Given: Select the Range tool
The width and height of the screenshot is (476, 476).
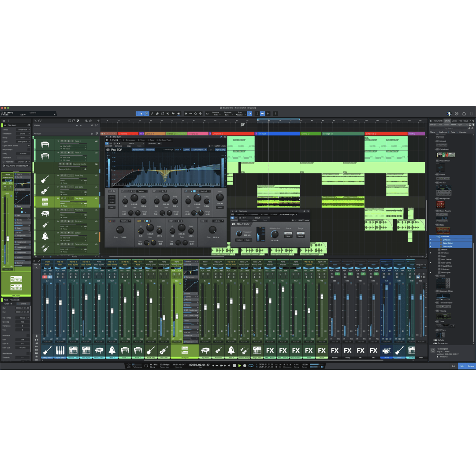Looking at the screenshot, I should pyautogui.click(x=147, y=114).
